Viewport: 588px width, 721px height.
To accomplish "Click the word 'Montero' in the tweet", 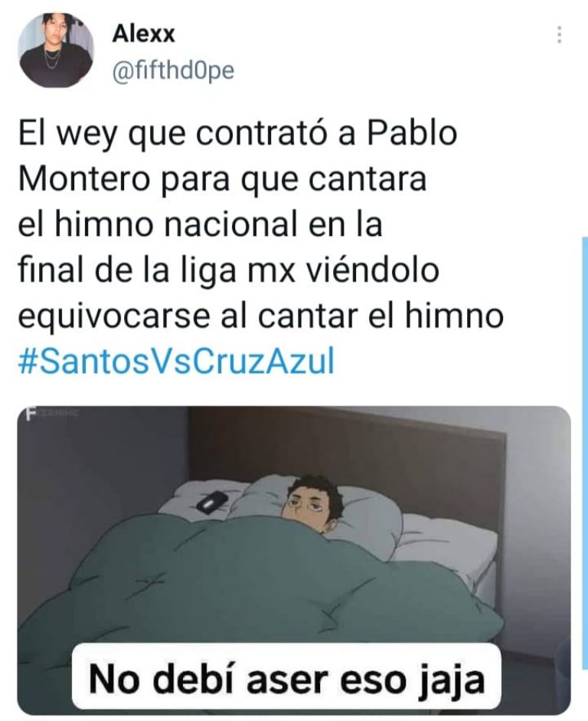I will pyautogui.click(x=84, y=179).
